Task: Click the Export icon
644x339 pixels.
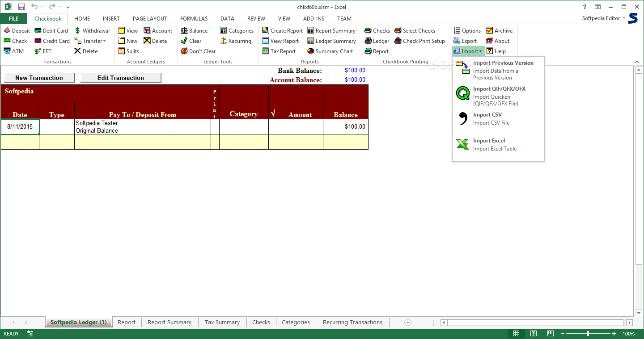Action: pyautogui.click(x=457, y=41)
